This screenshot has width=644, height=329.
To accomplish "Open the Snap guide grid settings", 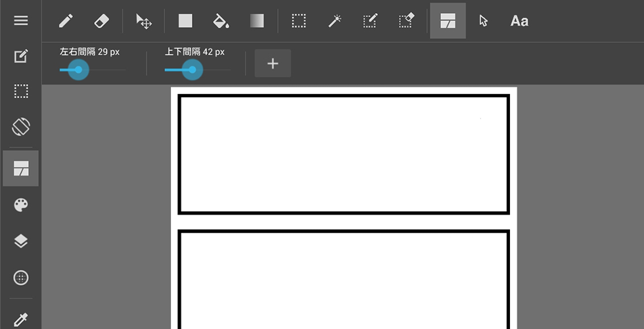I will pyautogui.click(x=21, y=278).
